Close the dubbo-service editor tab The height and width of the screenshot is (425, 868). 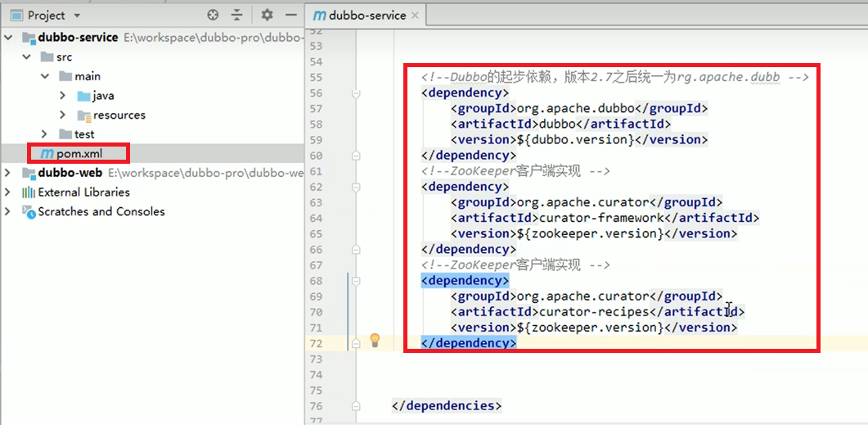click(415, 16)
